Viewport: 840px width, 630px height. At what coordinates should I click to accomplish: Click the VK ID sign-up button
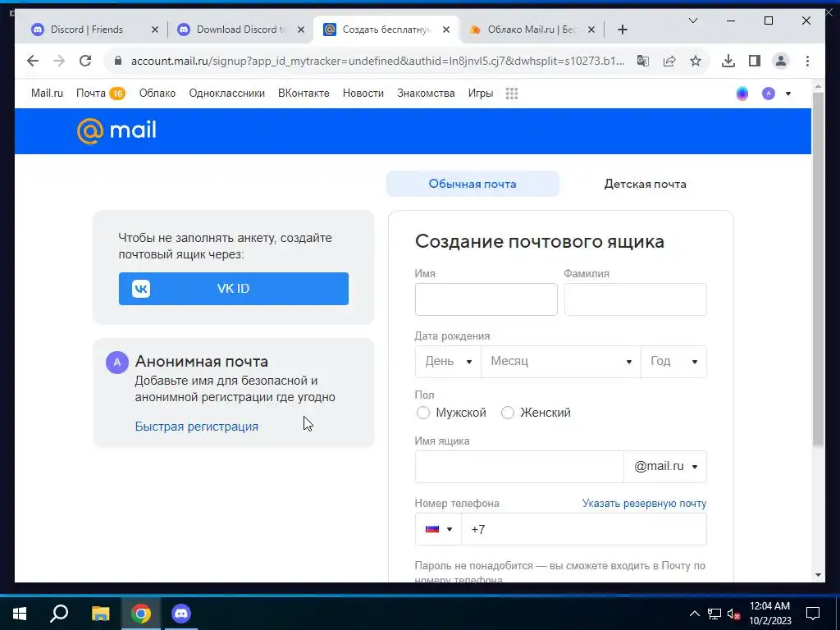[x=234, y=289]
